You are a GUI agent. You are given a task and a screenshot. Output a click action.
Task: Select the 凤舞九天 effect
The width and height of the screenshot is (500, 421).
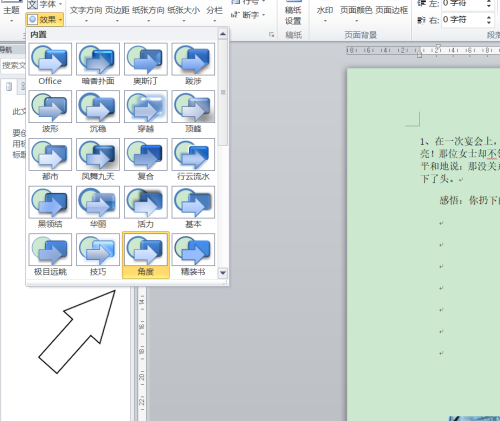click(x=98, y=159)
